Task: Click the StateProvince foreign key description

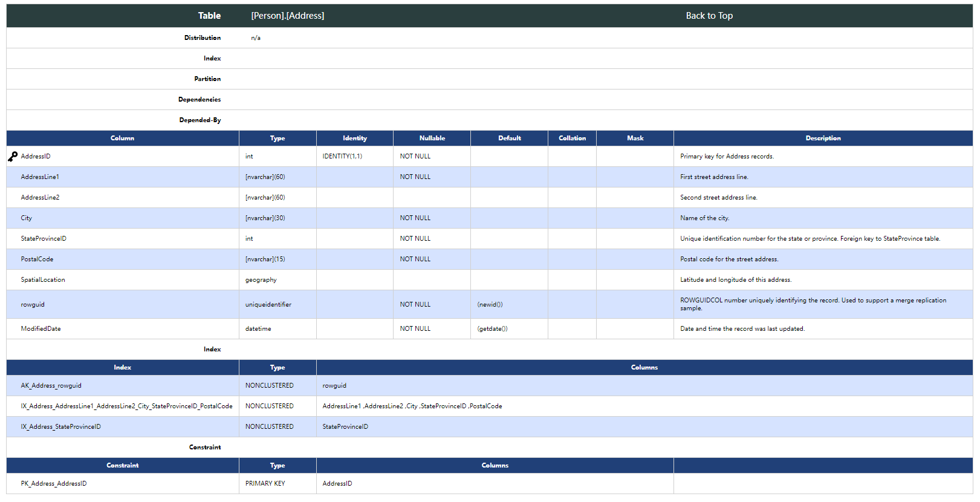Action: pos(810,239)
